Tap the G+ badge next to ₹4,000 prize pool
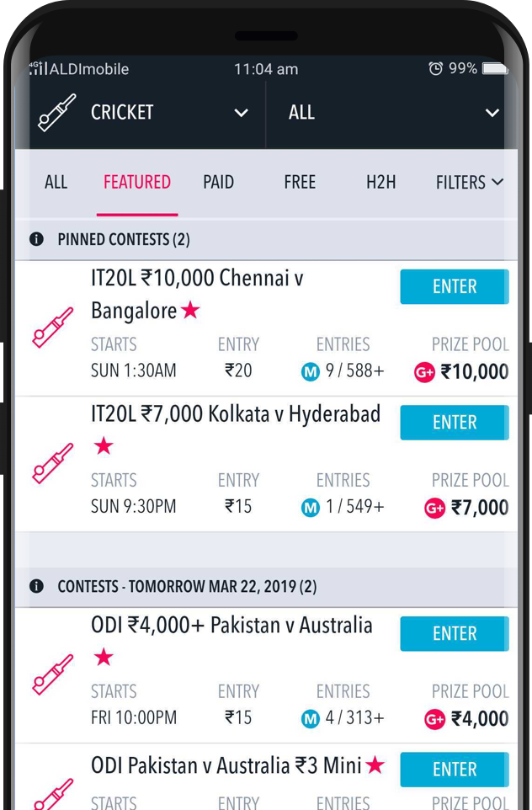 point(434,719)
